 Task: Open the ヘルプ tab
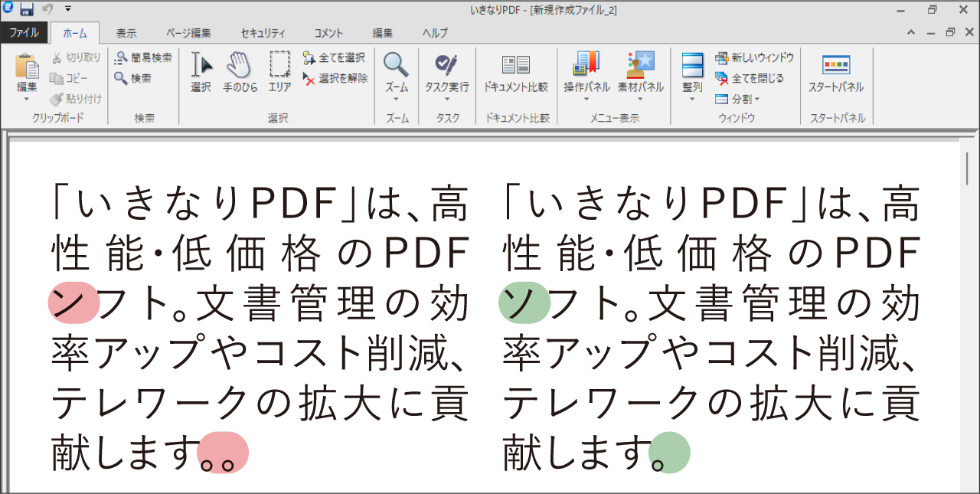435,33
